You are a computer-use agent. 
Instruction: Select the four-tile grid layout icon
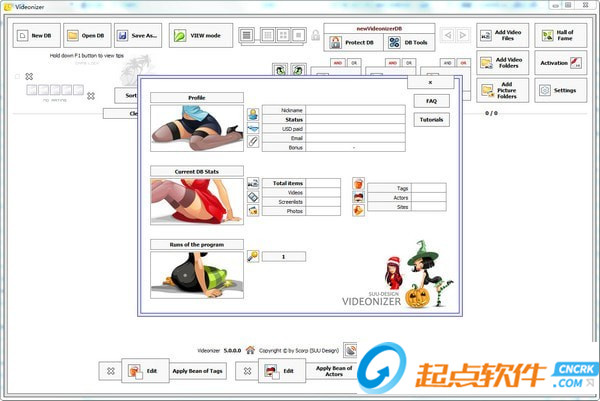(283, 36)
